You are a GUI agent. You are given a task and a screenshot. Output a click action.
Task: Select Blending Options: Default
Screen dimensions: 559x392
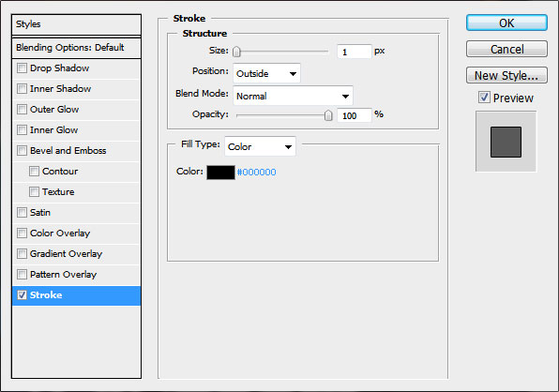point(76,48)
